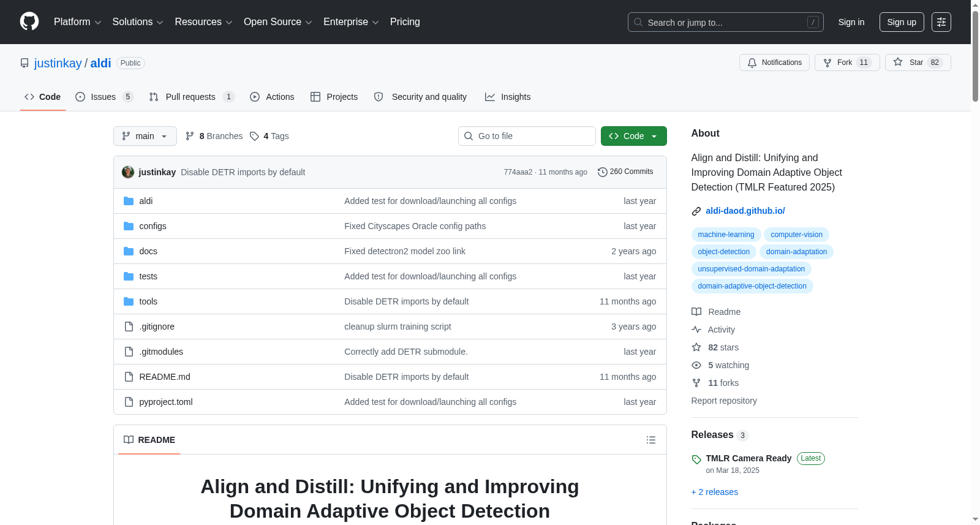Viewport: 980px width, 525px height.
Task: Click the Report repository link
Action: tap(724, 401)
